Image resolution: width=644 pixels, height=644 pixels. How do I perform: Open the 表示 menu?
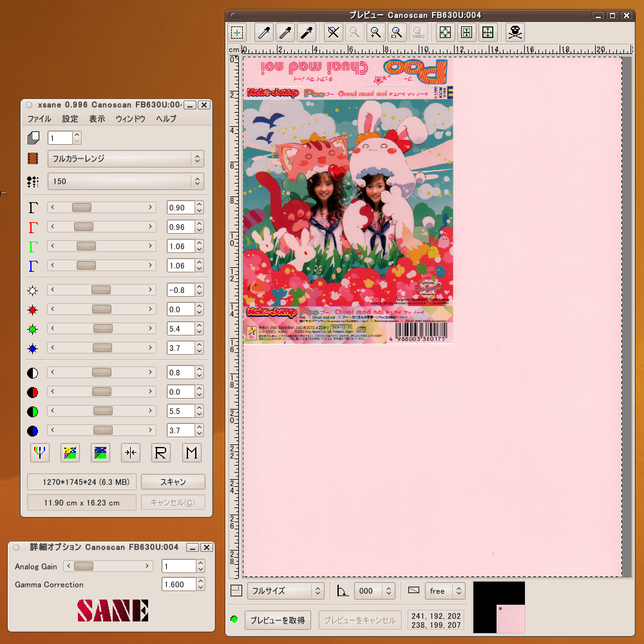point(97,118)
